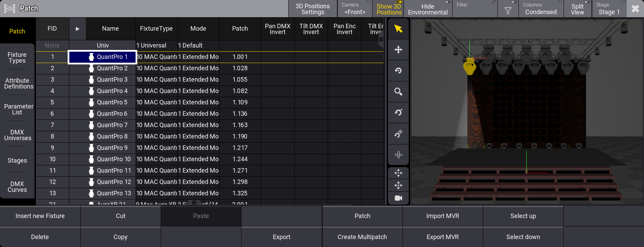Click the video camera icon in 3D toolbar
This screenshot has width=644, height=247.
[398, 198]
